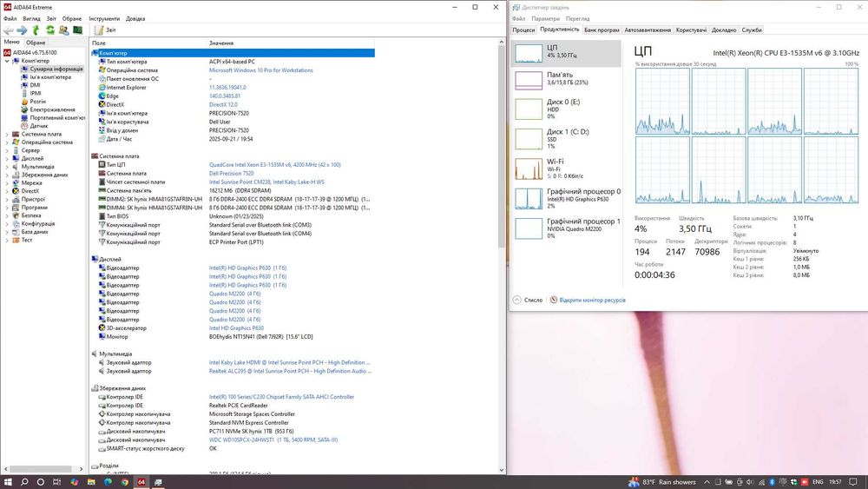The height and width of the screenshot is (489, 868).
Task: Expand the Дисплей tree node
Action: (7, 158)
